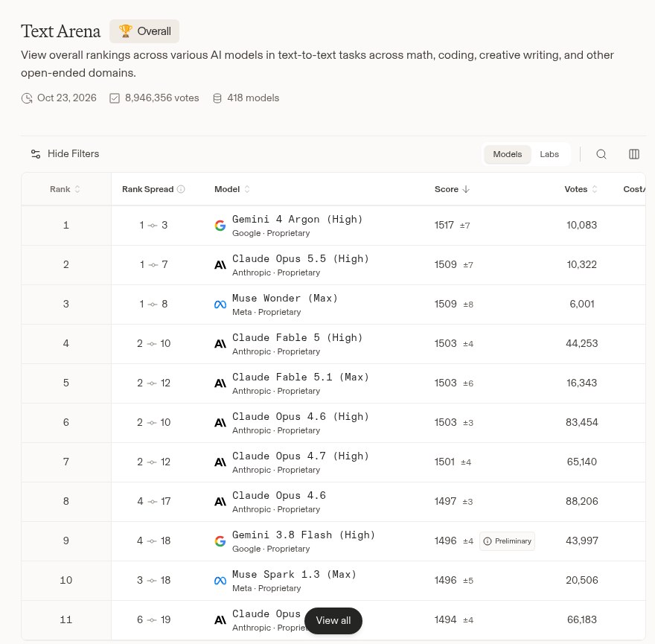Open Claude Fable 5 (High) model
The width and height of the screenshot is (655, 644).
[297, 338]
